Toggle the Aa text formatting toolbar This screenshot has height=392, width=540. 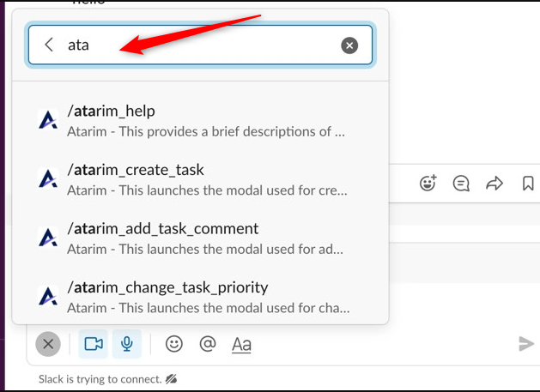click(x=241, y=345)
